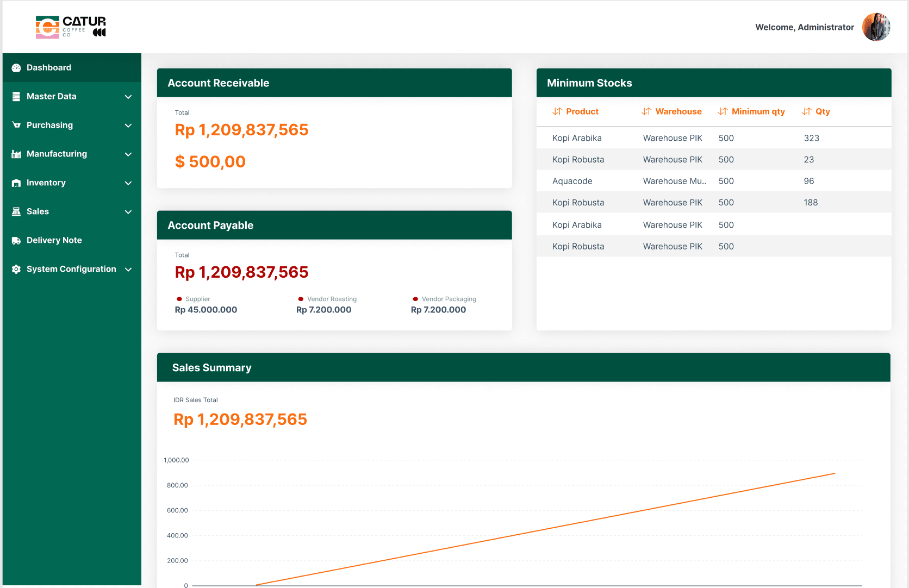Viewport: 909px width, 588px height.
Task: Expand the Purchasing chevron
Action: click(x=128, y=126)
